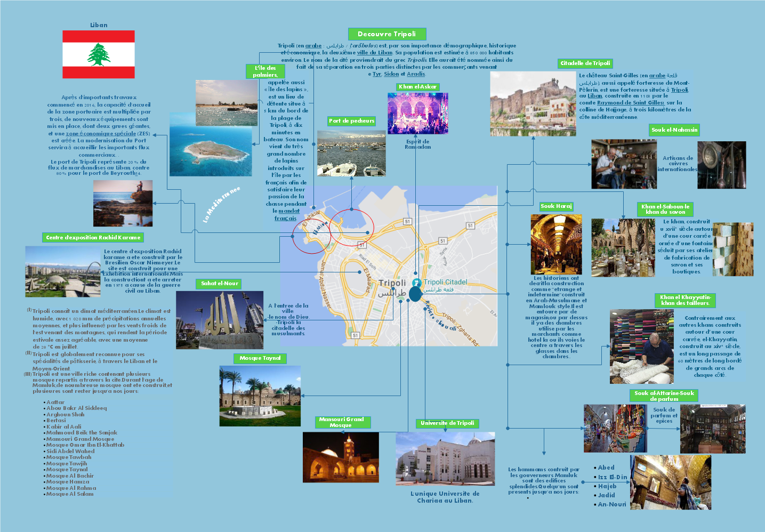This screenshot has width=765, height=532.
Task: Follow the 'Sidon' hyperlink
Action: 391,74
